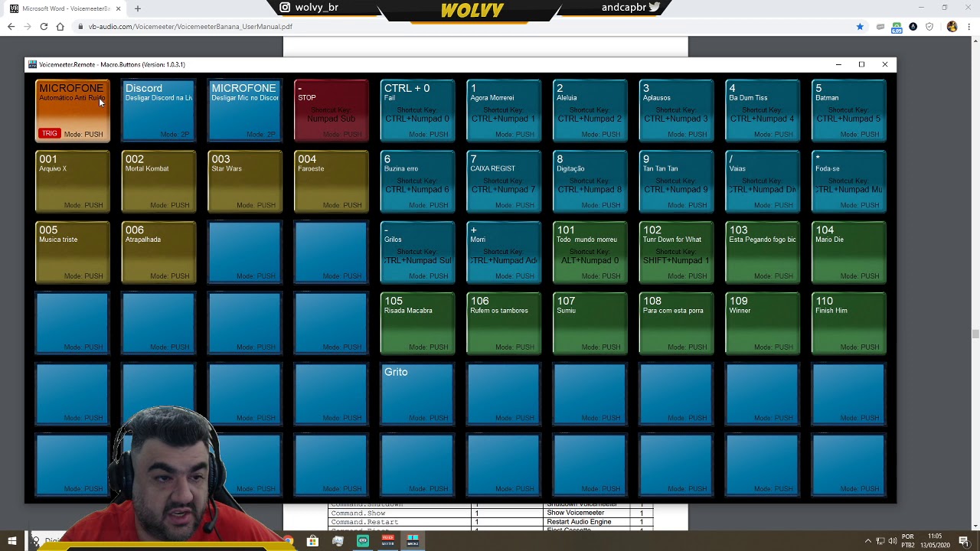
Task: Click the browser address bar URL
Action: coord(190,27)
